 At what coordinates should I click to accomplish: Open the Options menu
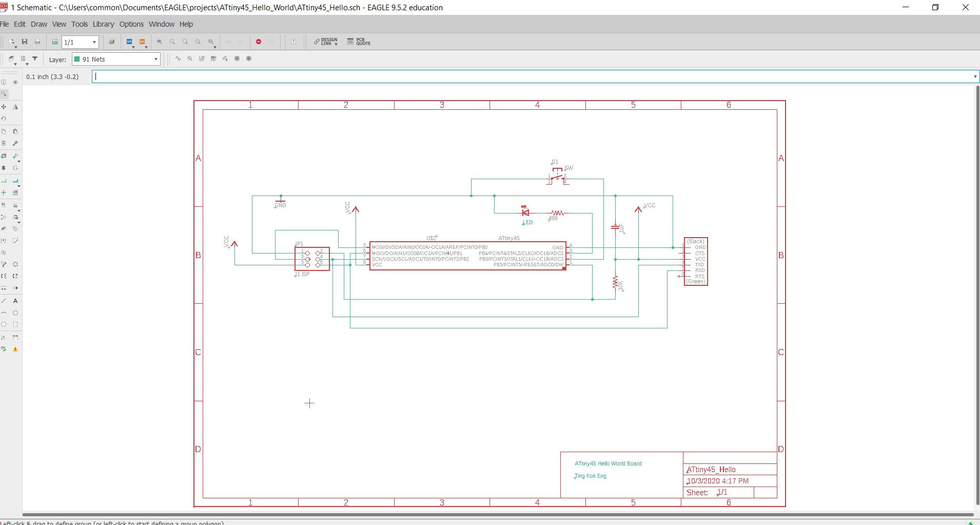tap(131, 24)
